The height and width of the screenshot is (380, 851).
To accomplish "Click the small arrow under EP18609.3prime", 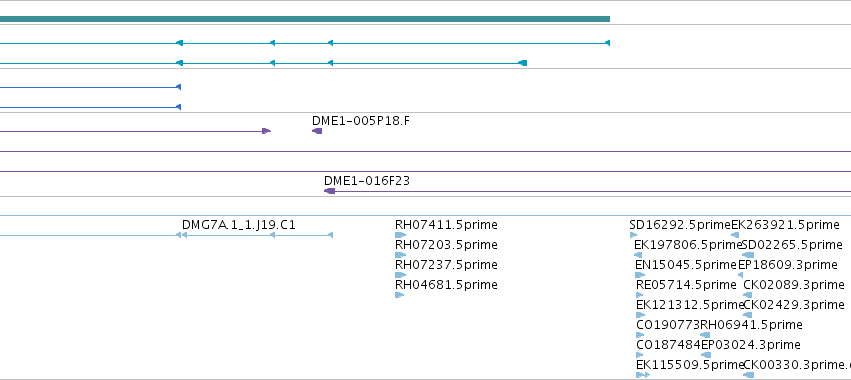I will point(740,275).
